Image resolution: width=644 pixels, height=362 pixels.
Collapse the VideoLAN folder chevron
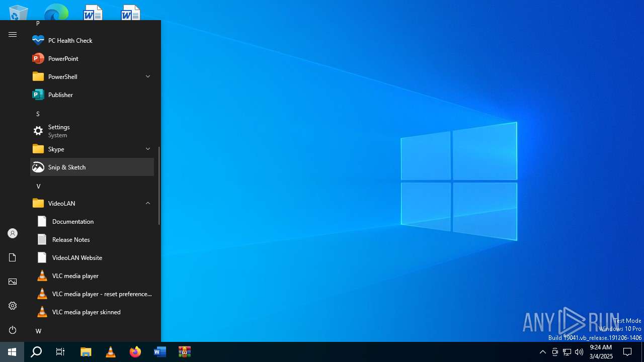(x=148, y=203)
